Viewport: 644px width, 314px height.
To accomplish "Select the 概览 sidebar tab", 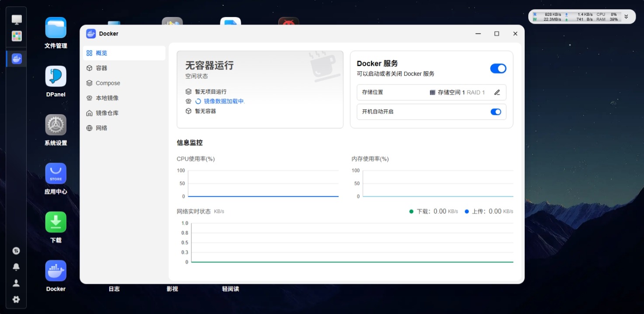I will tap(124, 53).
